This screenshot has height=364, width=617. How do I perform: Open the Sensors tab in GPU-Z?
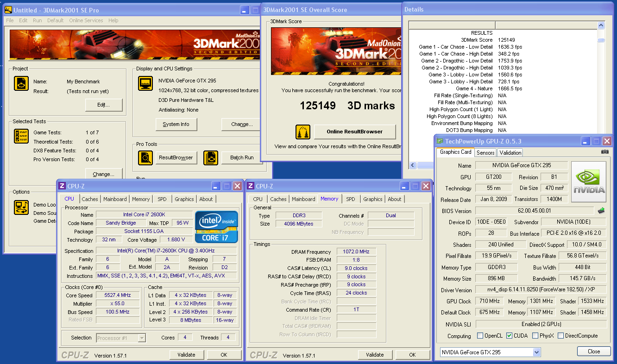point(485,152)
